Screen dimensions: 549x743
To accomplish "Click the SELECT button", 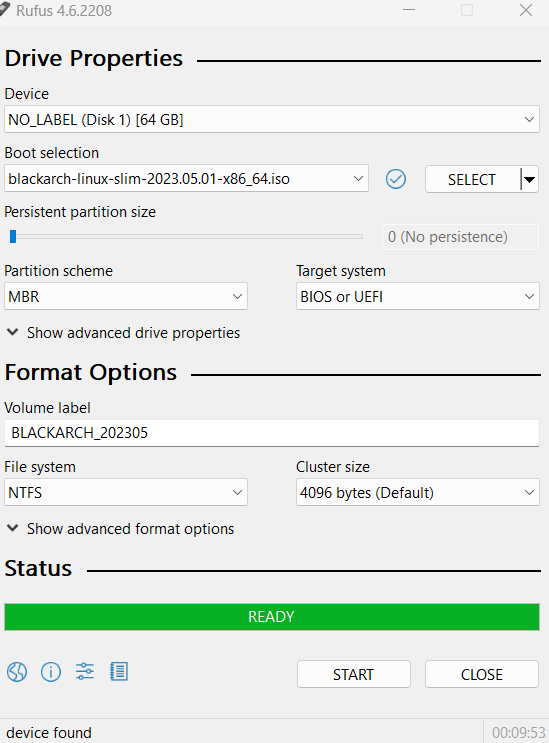I will 472,179.
